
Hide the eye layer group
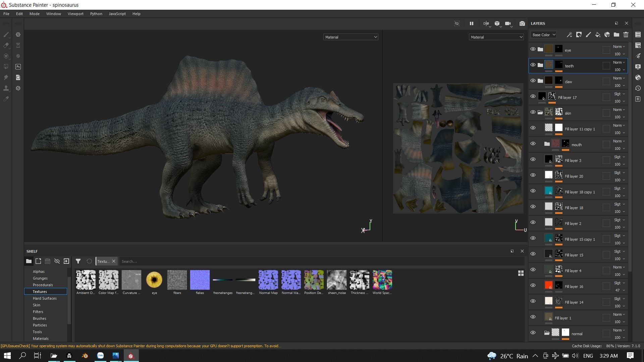pyautogui.click(x=533, y=49)
